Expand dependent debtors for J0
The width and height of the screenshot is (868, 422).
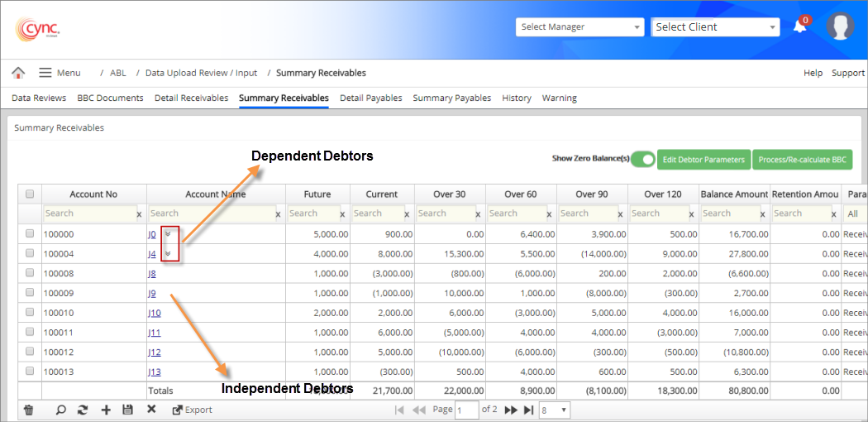coord(168,234)
